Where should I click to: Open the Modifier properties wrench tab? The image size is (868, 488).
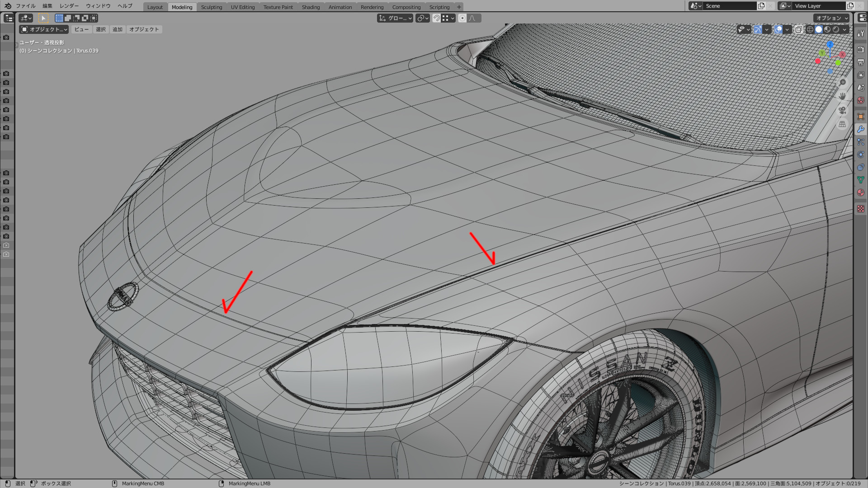point(861,129)
